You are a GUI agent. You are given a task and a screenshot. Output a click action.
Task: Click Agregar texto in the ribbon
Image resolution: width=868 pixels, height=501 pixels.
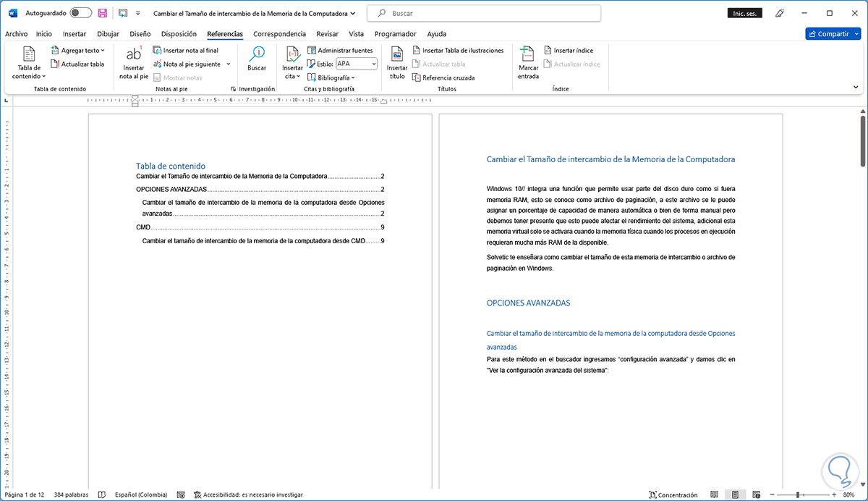click(77, 51)
